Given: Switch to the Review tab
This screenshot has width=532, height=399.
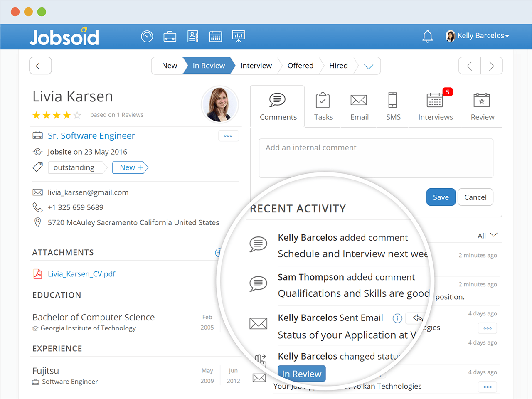Looking at the screenshot, I should pyautogui.click(x=482, y=106).
